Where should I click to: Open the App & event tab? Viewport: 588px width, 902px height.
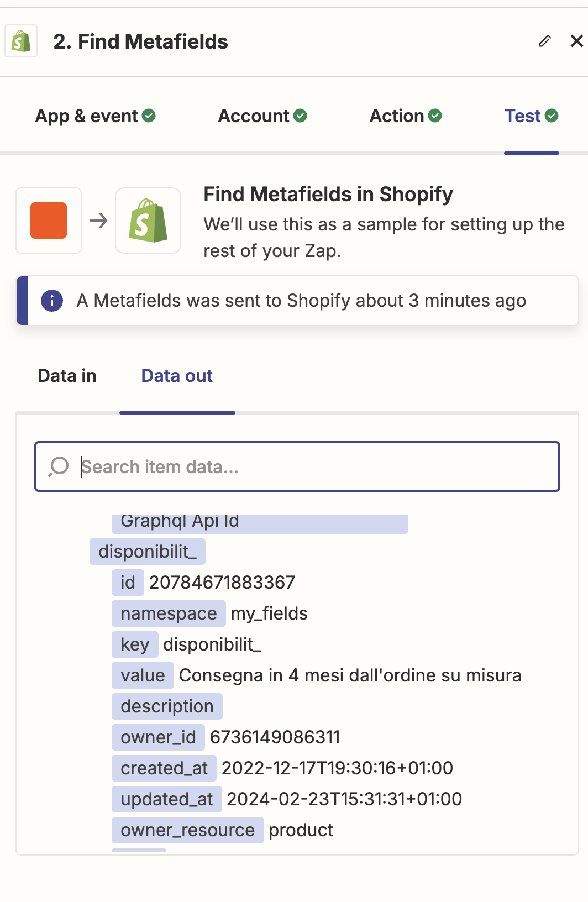95,116
